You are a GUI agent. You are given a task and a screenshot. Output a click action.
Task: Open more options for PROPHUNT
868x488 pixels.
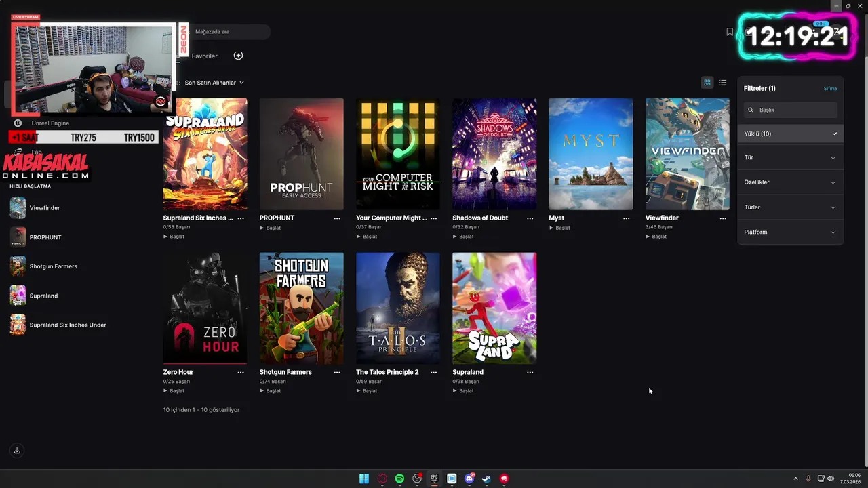coord(337,218)
